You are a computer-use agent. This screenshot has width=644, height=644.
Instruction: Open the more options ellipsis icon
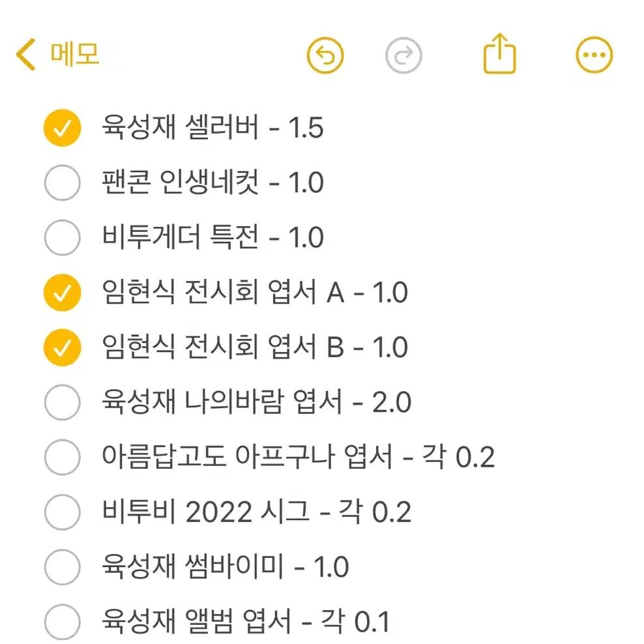594,55
